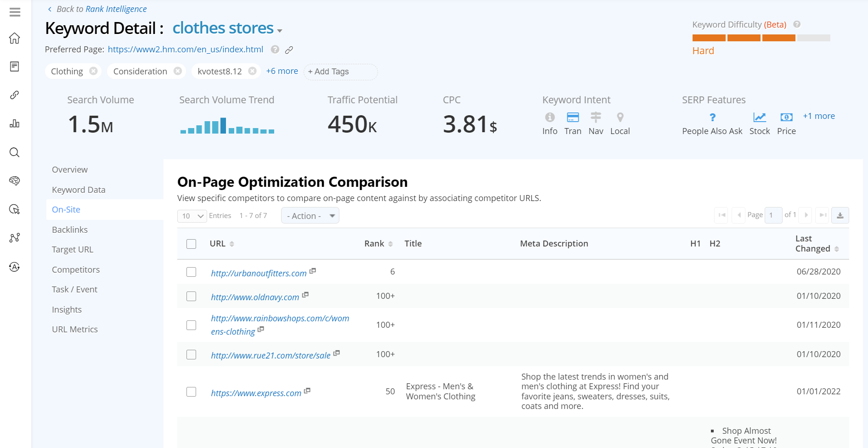Screen dimensions: 868x448
Task: Select the express.com row checkbox
Action: click(192, 392)
